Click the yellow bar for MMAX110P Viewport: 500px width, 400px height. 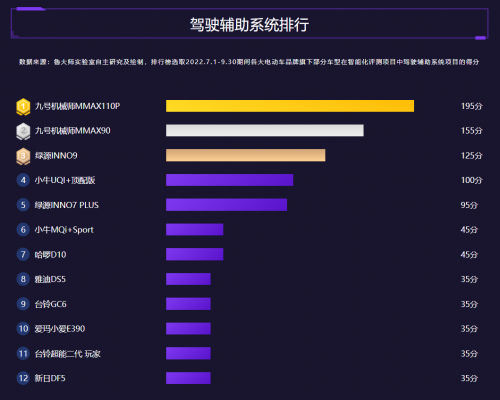290,106
